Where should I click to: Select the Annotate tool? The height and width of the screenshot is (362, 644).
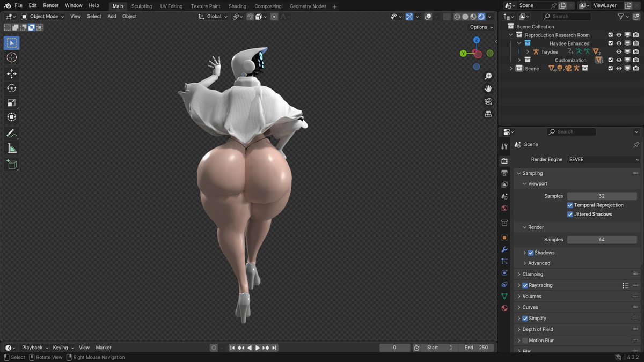(x=12, y=134)
